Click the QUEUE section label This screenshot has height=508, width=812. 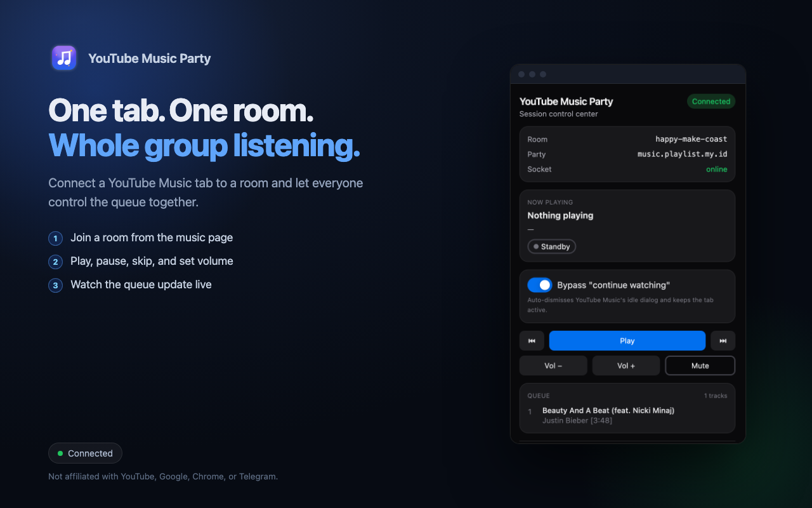point(539,396)
